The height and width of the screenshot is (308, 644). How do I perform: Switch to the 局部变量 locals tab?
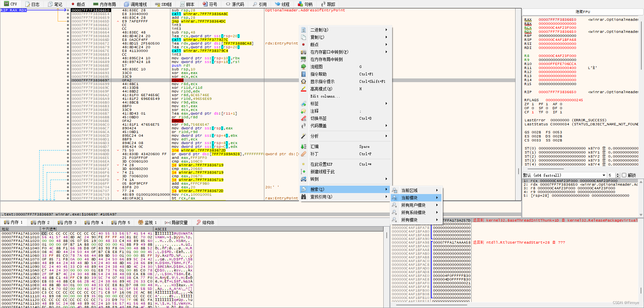point(176,223)
